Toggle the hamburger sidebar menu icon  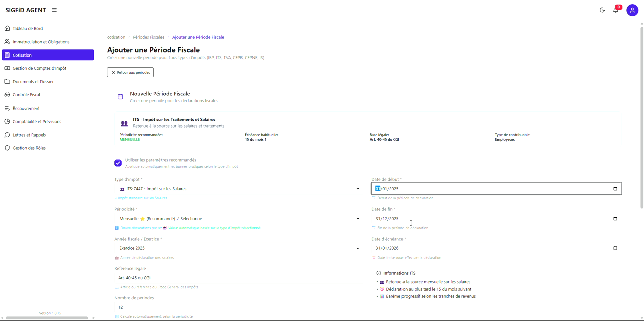click(54, 10)
